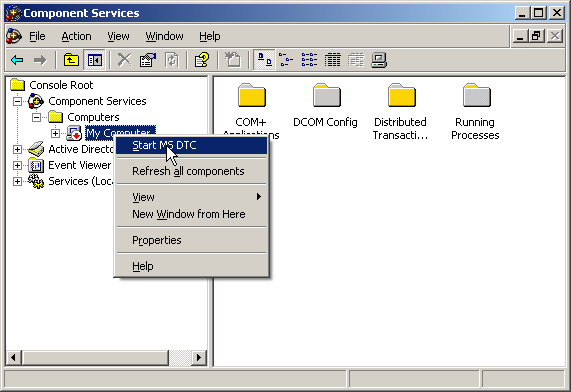
Task: Click the Delete (X) toolbar icon
Action: click(x=124, y=60)
